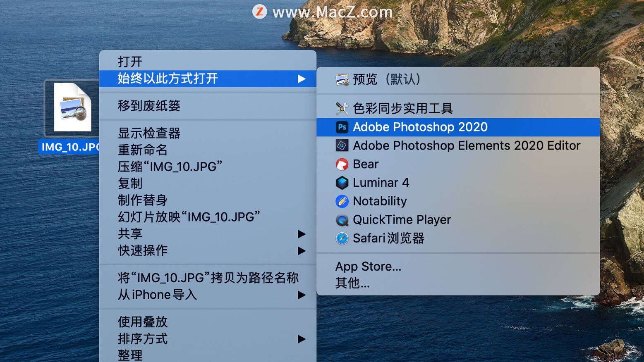
Task: Expand the 排序方式 submenu arrow
Action: (x=302, y=339)
